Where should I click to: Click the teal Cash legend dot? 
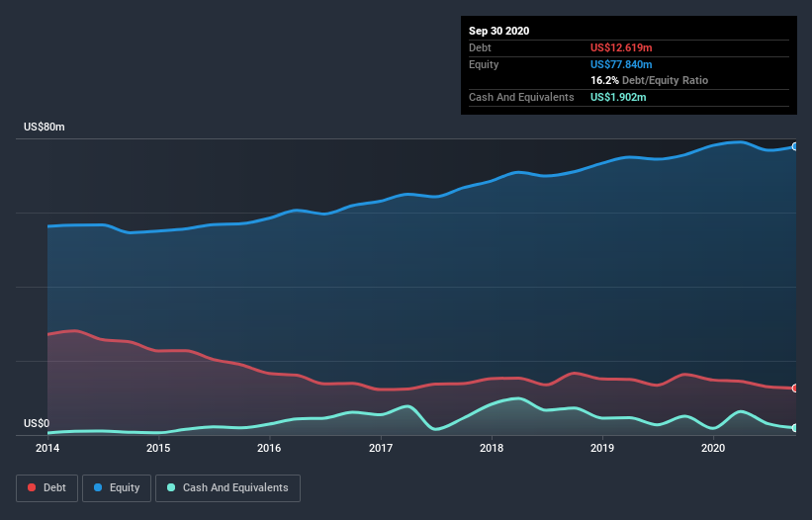pos(171,487)
